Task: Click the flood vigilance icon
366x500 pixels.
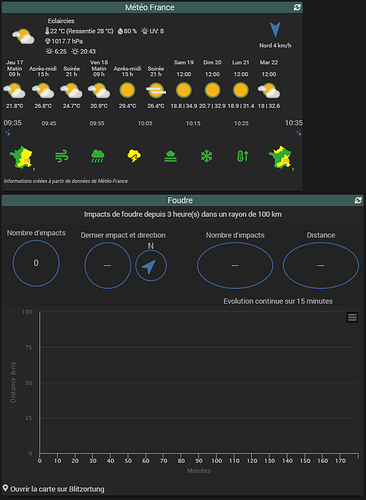Action: (170, 156)
